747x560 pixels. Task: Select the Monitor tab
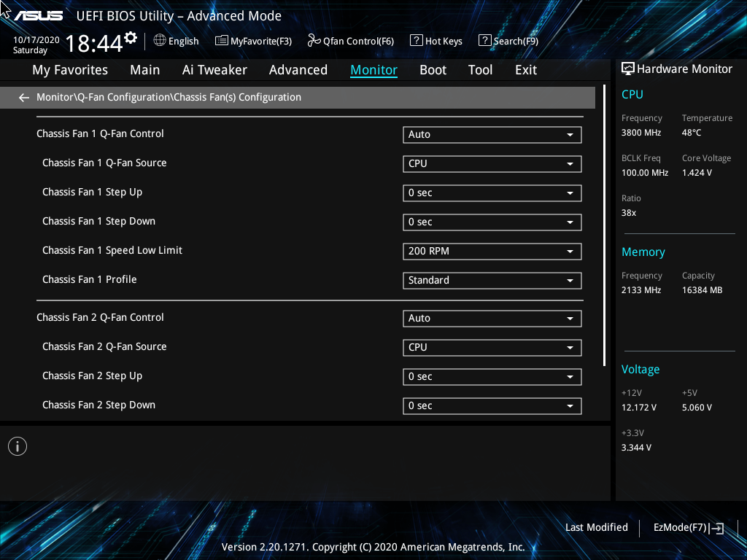point(373,70)
